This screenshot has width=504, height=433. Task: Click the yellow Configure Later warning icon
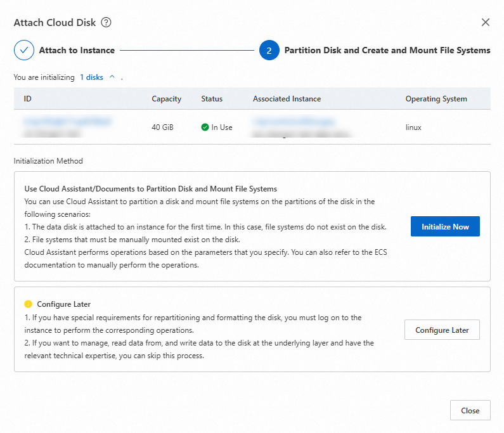28,304
